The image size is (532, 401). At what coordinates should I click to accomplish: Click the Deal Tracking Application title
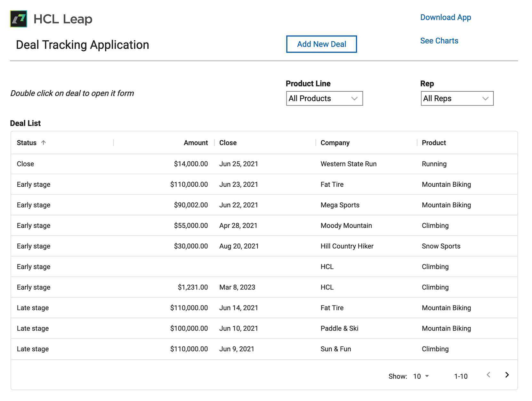tap(82, 45)
